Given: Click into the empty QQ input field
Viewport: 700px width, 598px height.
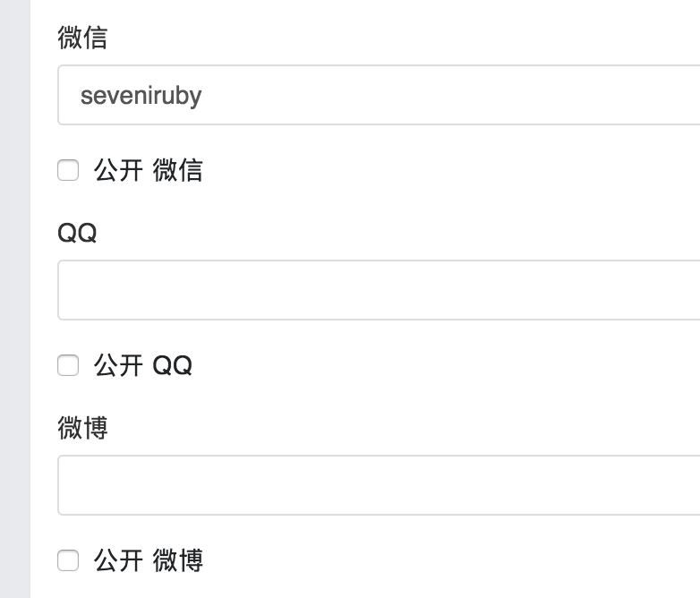Looking at the screenshot, I should (x=379, y=290).
